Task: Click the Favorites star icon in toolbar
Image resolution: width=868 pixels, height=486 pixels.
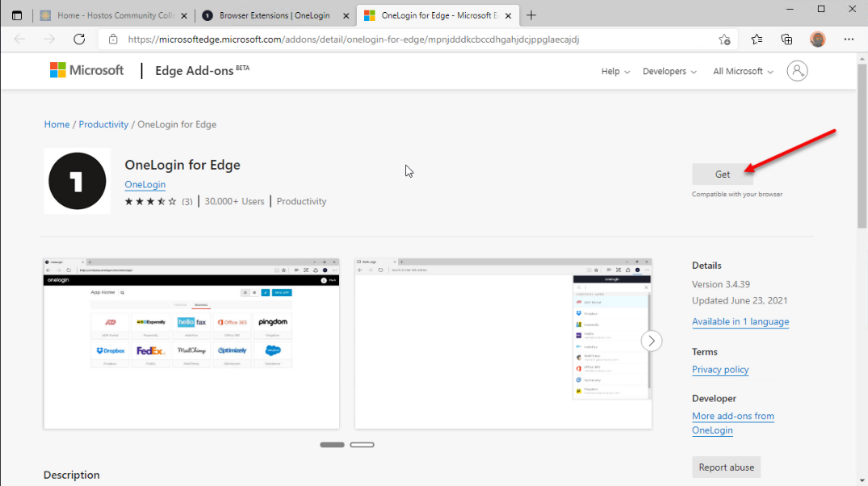Action: (757, 39)
